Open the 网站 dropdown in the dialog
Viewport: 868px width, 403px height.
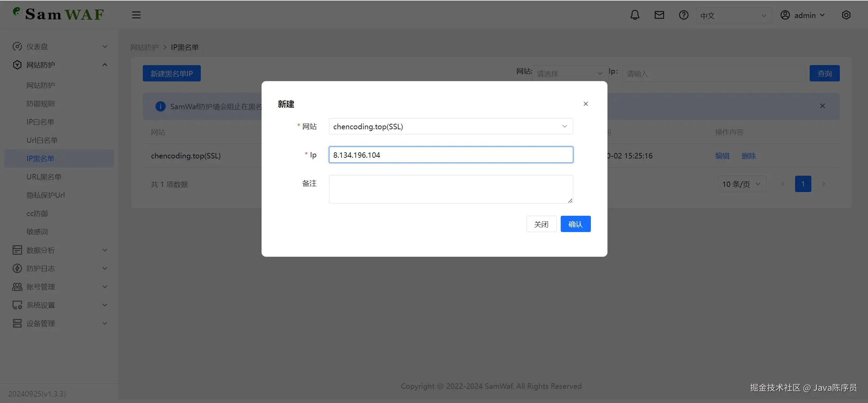coord(450,126)
